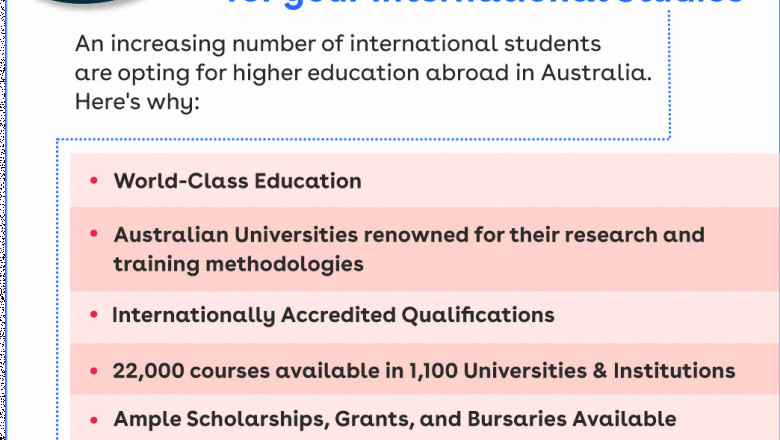Click the 'Here's why:' text

pyautogui.click(x=138, y=100)
